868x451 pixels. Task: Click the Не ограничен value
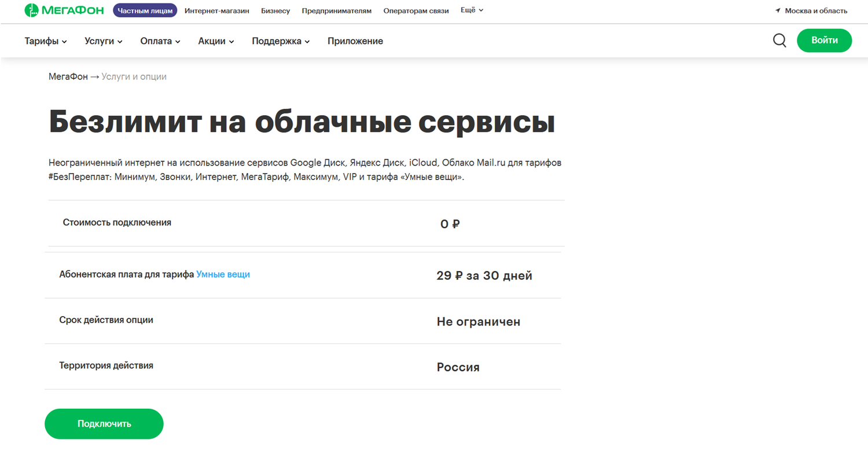click(479, 322)
